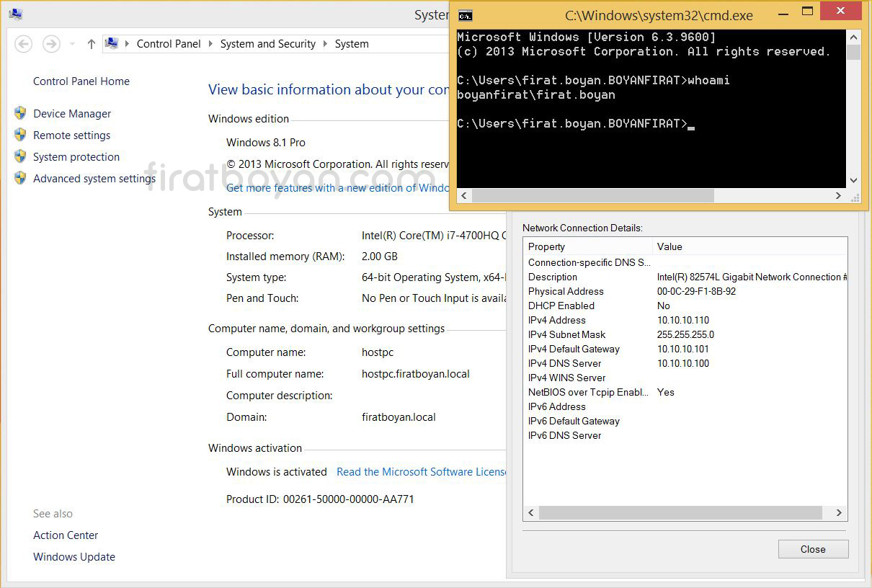Click cmd vertical scrollbar up arrow

point(853,37)
